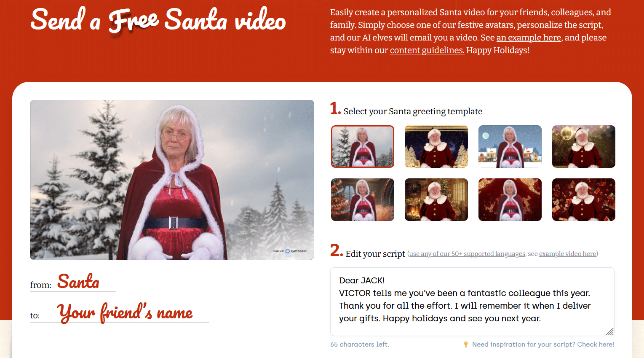Pick Mrs. Claus red golden reindeer template
Image resolution: width=644 pixels, height=358 pixels.
click(510, 199)
